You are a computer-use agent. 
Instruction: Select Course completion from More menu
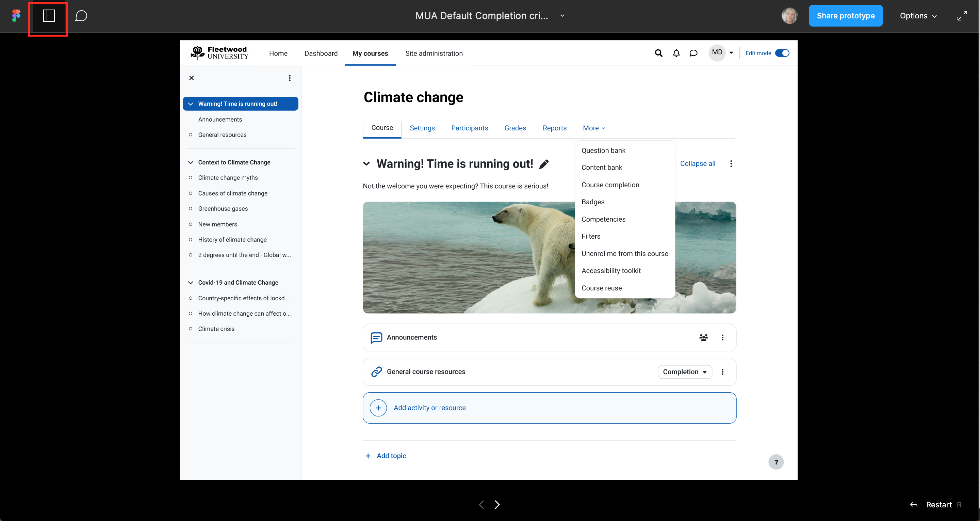[610, 185]
